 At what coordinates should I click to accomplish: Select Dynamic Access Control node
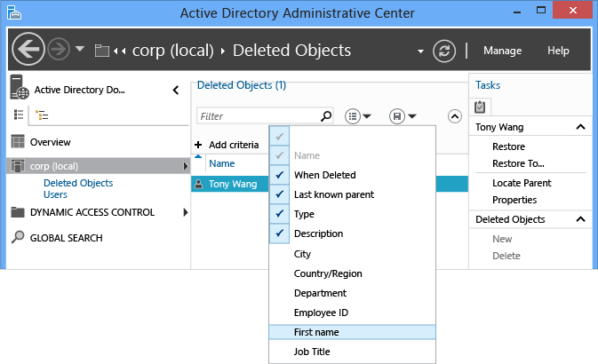92,212
